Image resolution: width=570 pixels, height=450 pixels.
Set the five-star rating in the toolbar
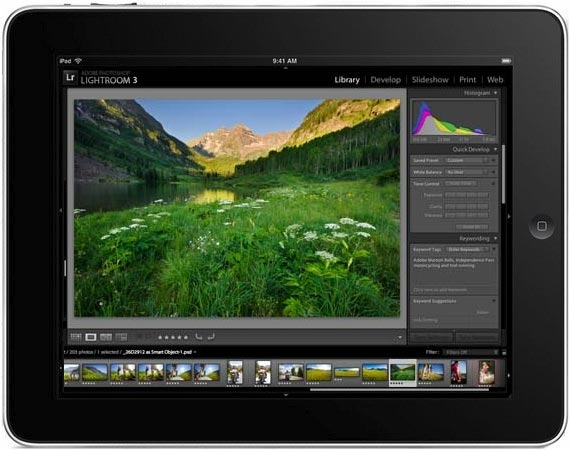[x=173, y=337]
